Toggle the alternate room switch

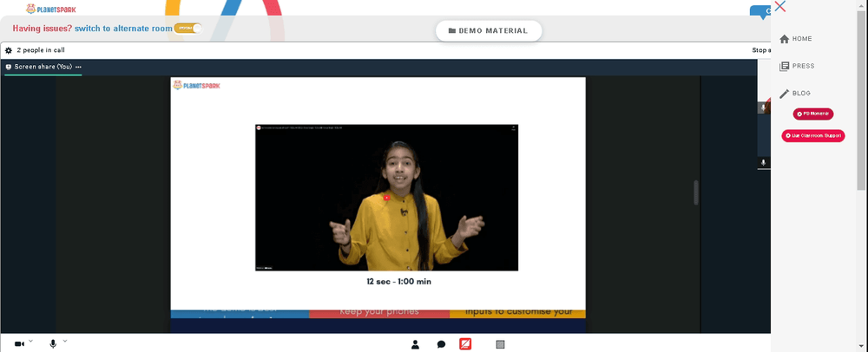pyautogui.click(x=187, y=29)
